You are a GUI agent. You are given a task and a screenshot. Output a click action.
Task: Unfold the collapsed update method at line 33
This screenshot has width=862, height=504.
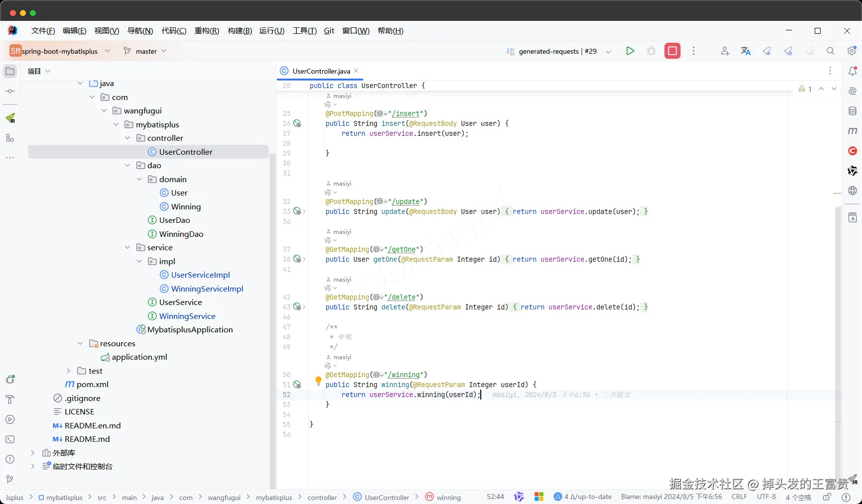tap(304, 211)
